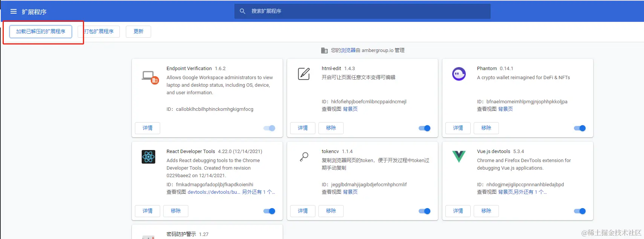Screen dimensions: 644x239
Task: Focus the 搜索扩展程序 search field
Action: [363, 11]
